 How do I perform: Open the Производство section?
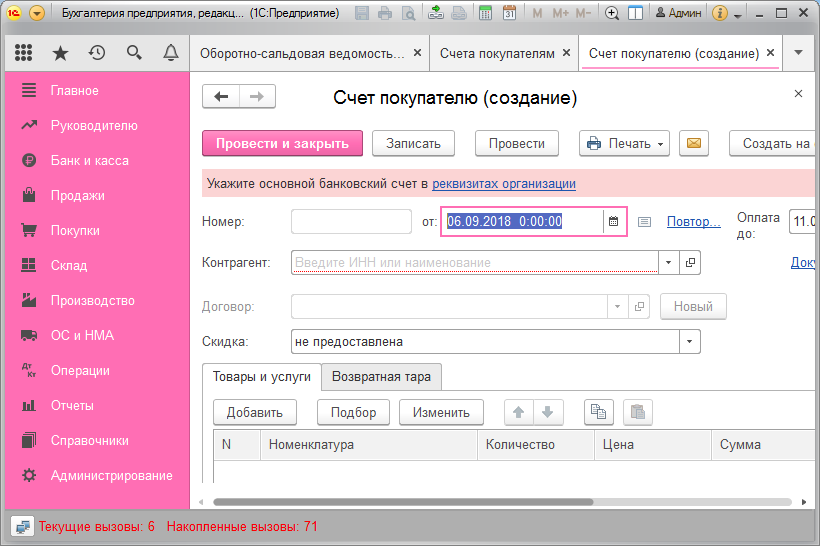(x=97, y=301)
